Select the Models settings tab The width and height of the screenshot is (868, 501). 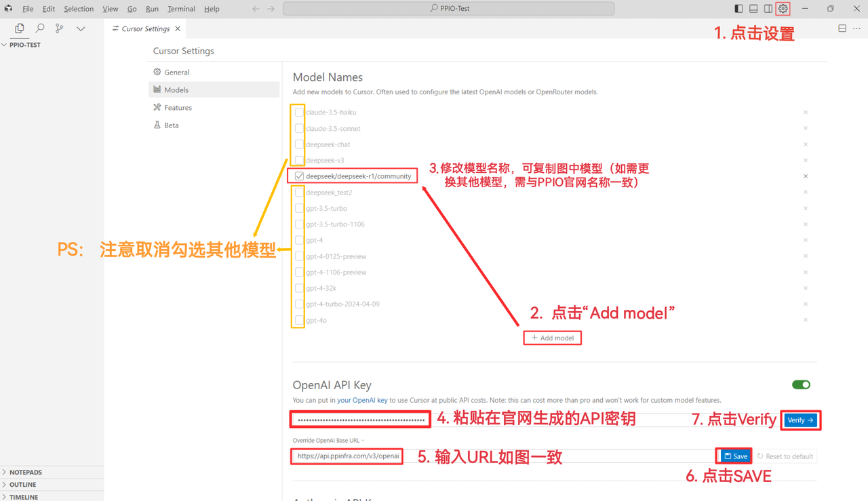[214, 89]
